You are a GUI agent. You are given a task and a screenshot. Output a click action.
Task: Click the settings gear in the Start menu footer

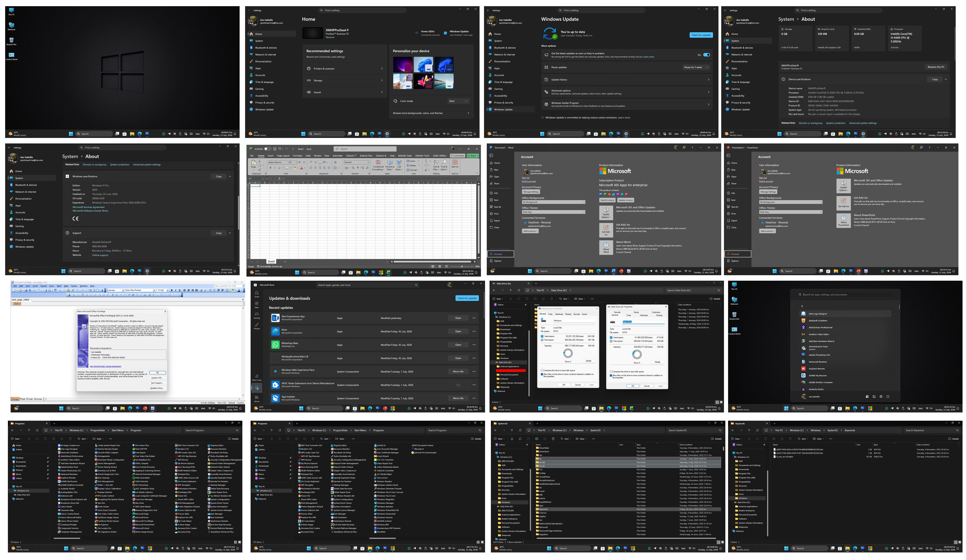click(x=881, y=397)
